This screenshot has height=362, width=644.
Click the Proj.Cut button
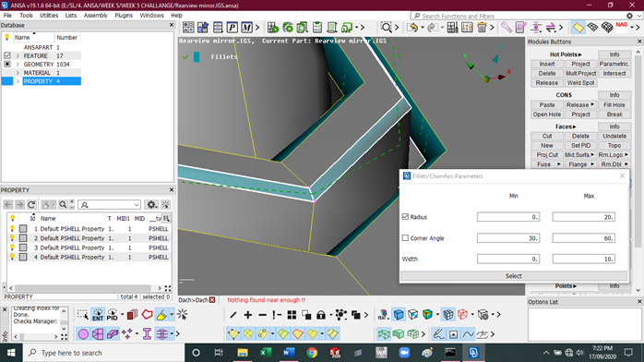tap(547, 155)
